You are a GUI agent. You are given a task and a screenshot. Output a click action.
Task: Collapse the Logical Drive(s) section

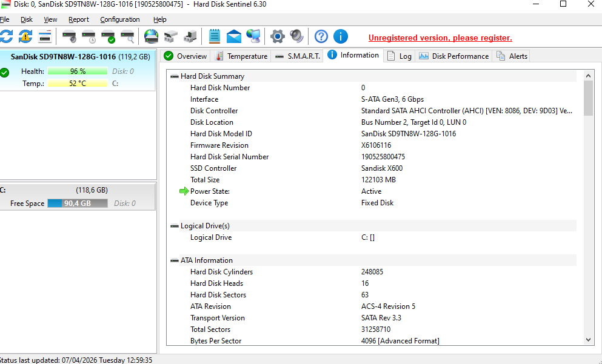175,226
